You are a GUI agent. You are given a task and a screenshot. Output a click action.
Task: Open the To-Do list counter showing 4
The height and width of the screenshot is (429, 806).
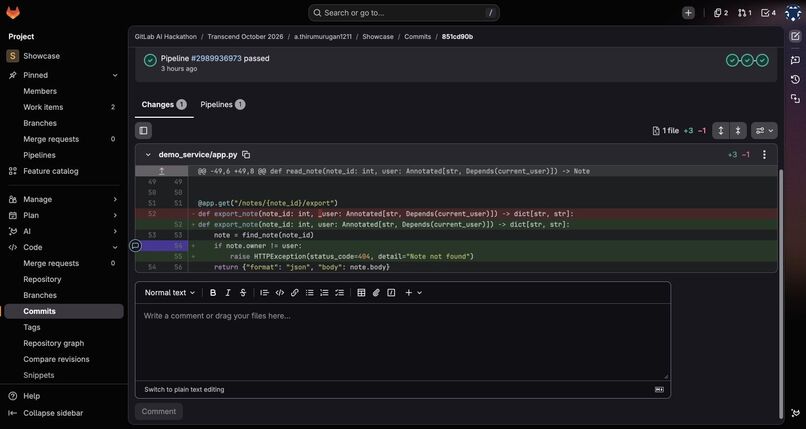pyautogui.click(x=768, y=13)
